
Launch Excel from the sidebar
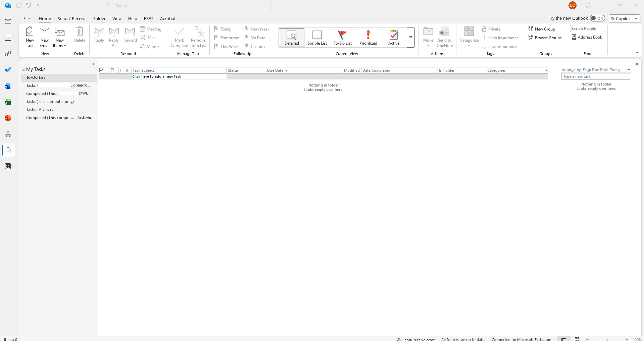8,102
